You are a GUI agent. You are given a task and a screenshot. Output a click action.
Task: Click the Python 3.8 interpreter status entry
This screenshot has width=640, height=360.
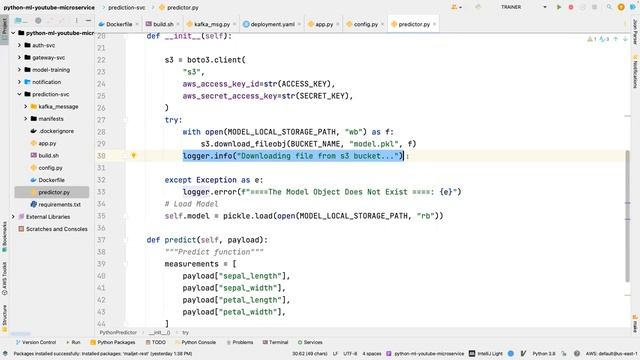[x=544, y=353]
